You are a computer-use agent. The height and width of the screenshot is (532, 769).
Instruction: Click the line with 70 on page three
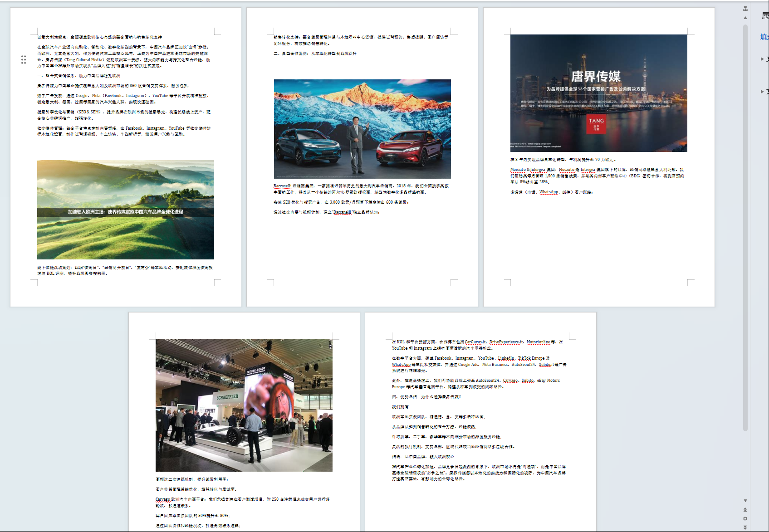563,160
